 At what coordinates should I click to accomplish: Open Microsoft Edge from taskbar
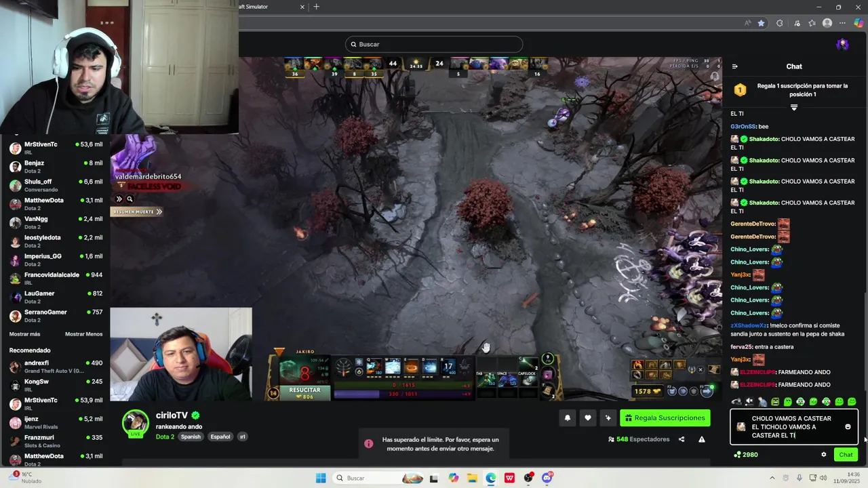490,478
